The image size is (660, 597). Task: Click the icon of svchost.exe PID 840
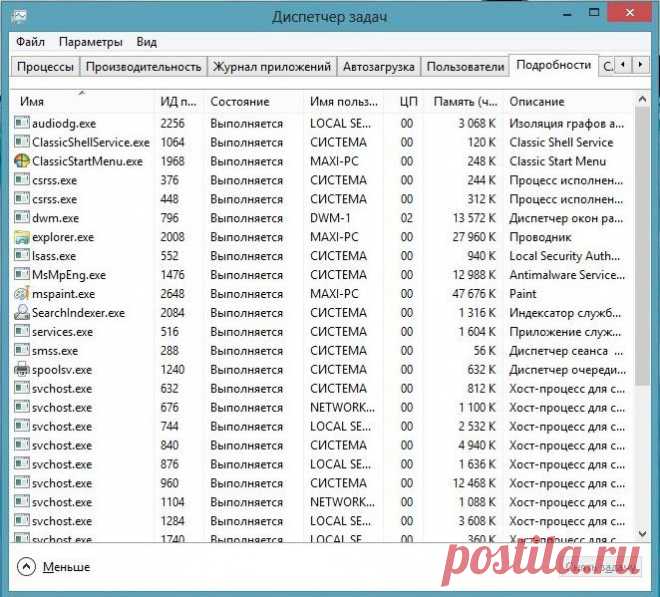click(x=21, y=445)
